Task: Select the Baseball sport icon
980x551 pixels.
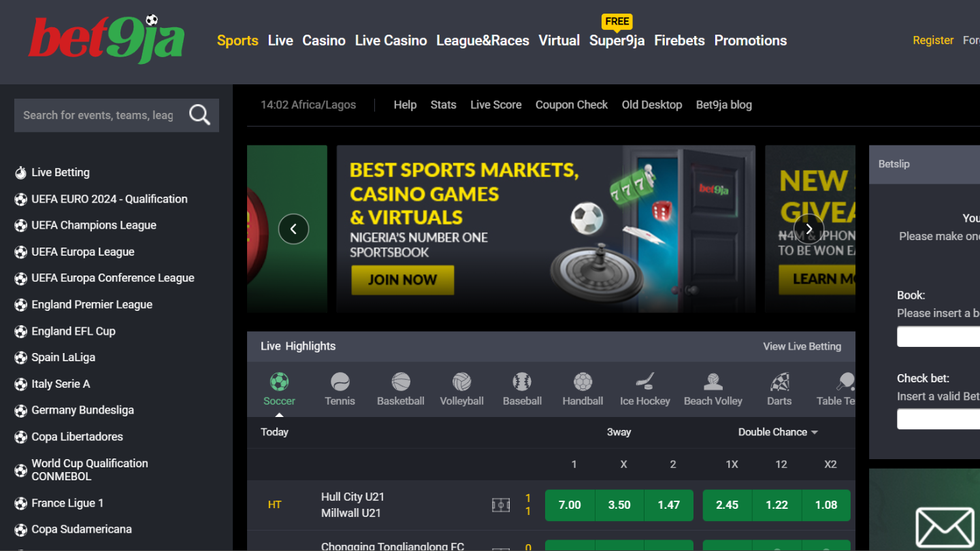Action: click(x=522, y=382)
